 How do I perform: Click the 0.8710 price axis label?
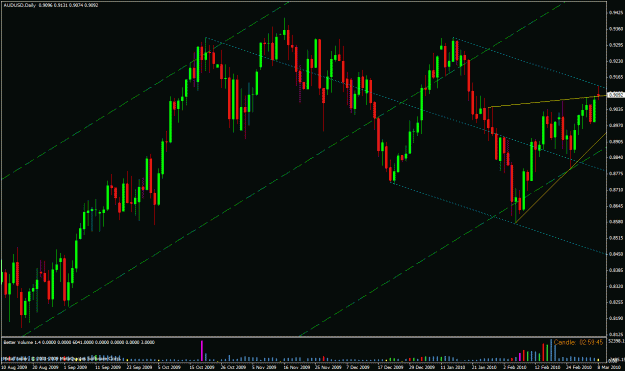(x=616, y=190)
